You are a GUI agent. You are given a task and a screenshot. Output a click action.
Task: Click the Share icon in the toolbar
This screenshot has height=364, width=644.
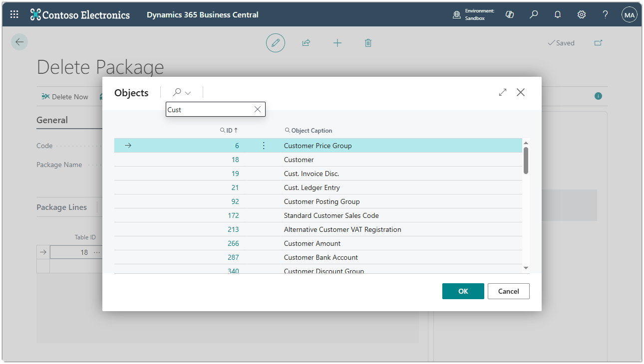306,43
